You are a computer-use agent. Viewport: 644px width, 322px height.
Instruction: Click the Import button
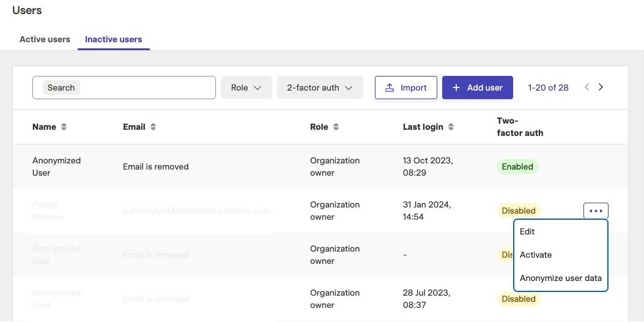pos(405,88)
